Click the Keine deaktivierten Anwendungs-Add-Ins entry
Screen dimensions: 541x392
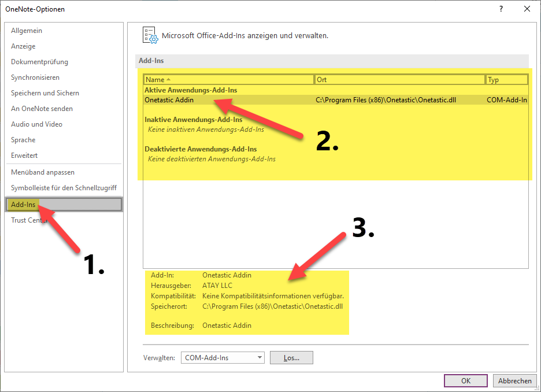pyautogui.click(x=212, y=159)
